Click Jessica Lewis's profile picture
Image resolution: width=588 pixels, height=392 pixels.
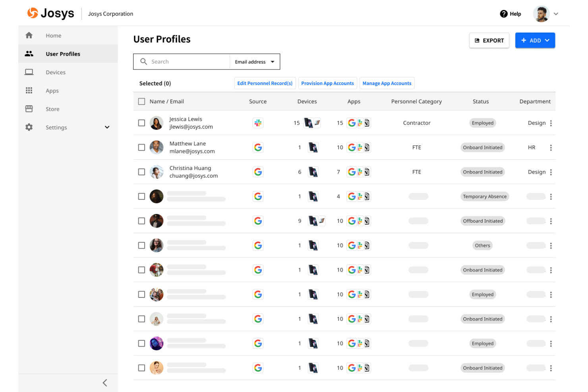[157, 123]
